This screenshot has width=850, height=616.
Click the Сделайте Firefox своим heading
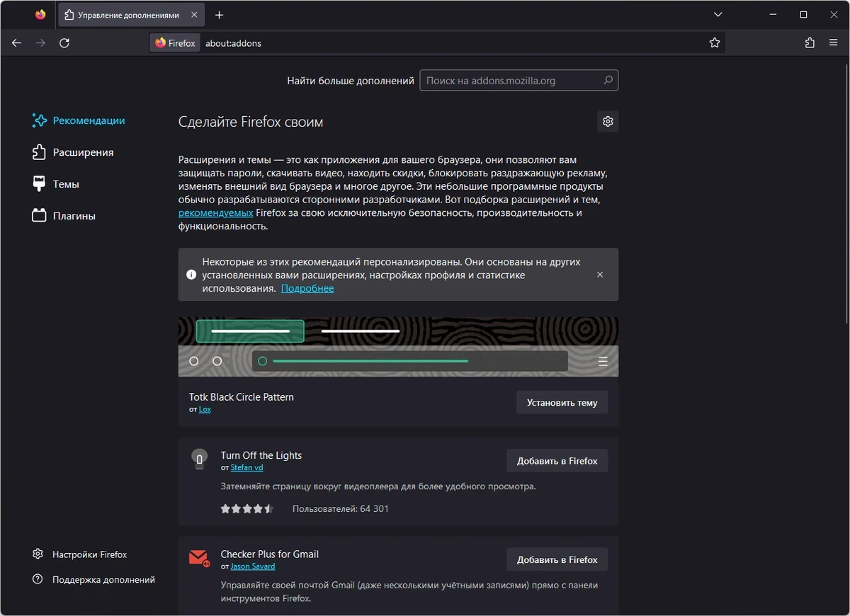click(x=251, y=122)
